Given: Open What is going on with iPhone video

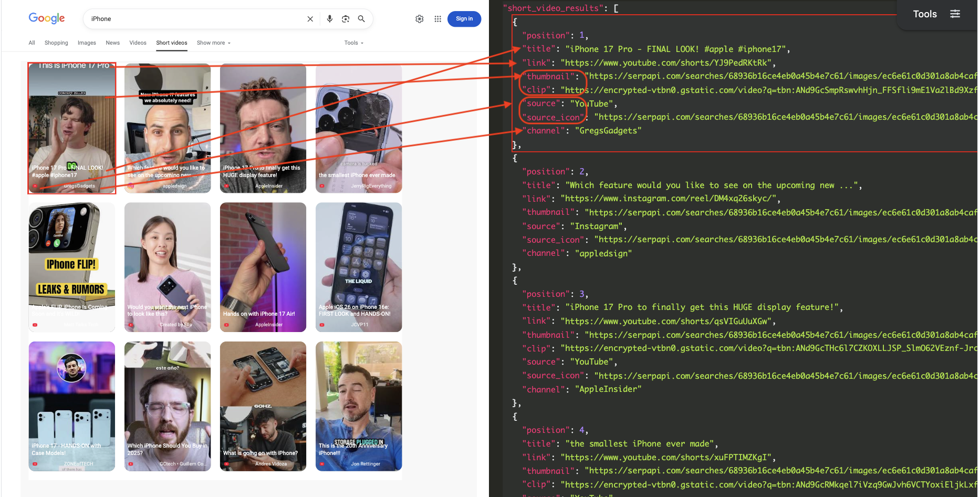Looking at the screenshot, I should click(x=263, y=407).
